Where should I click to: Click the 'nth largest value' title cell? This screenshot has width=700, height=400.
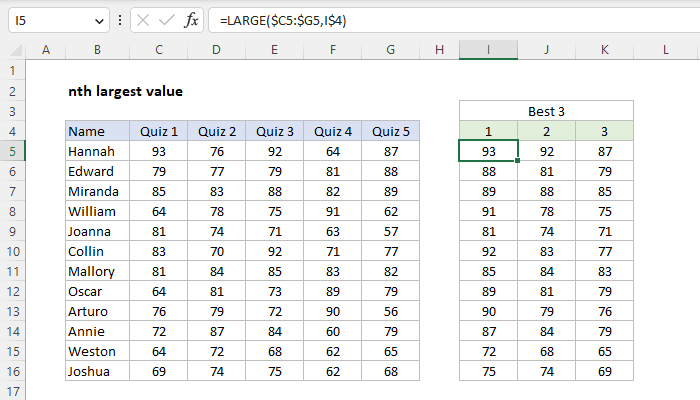pos(124,91)
